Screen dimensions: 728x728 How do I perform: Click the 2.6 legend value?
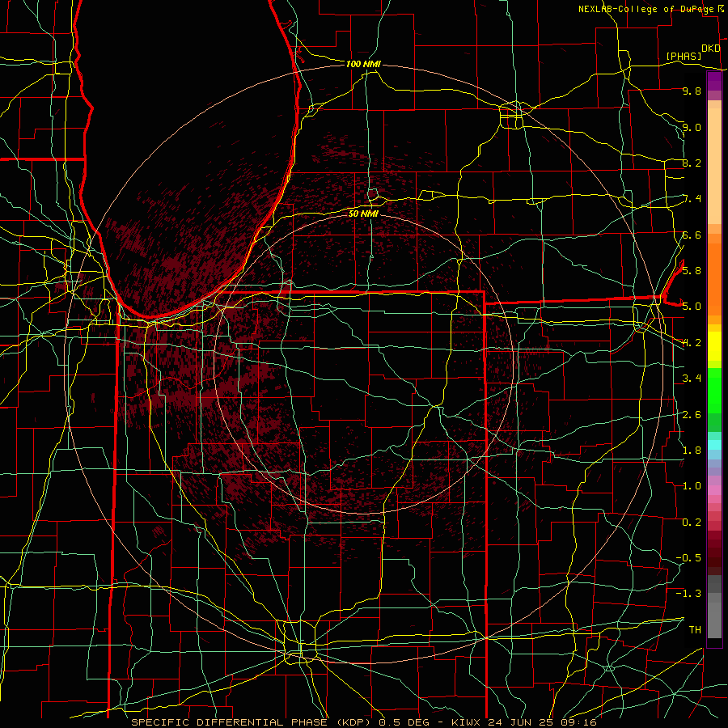pos(692,414)
